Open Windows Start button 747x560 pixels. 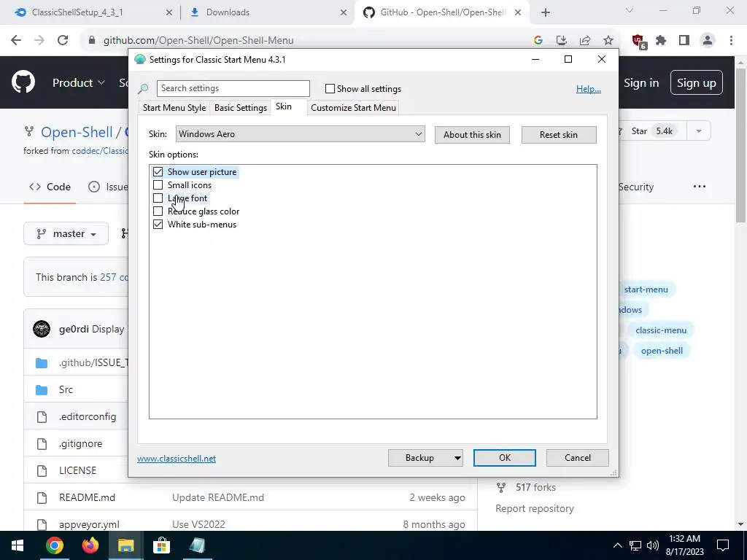tap(18, 545)
